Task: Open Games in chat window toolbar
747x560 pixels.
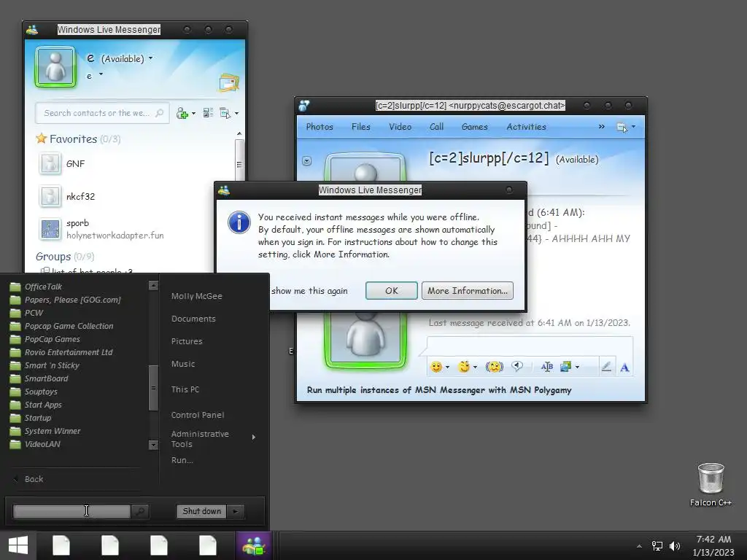Action: tap(474, 127)
